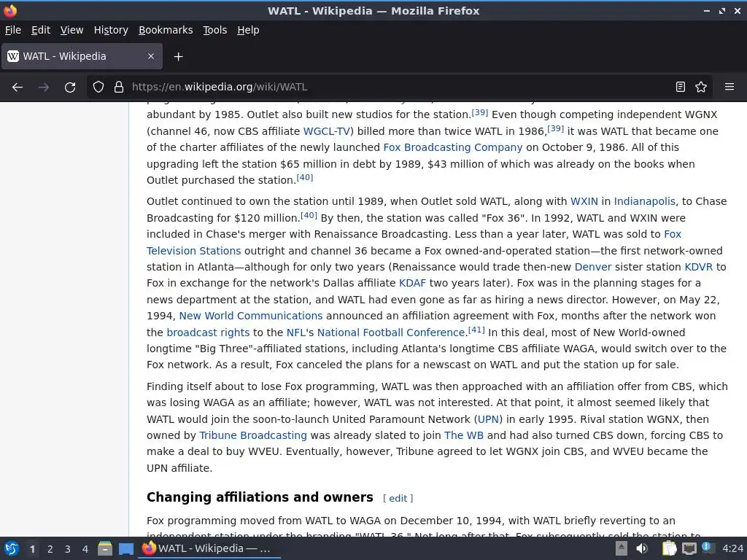Follow the UPN link
The width and height of the screenshot is (747, 560).
[488, 419]
